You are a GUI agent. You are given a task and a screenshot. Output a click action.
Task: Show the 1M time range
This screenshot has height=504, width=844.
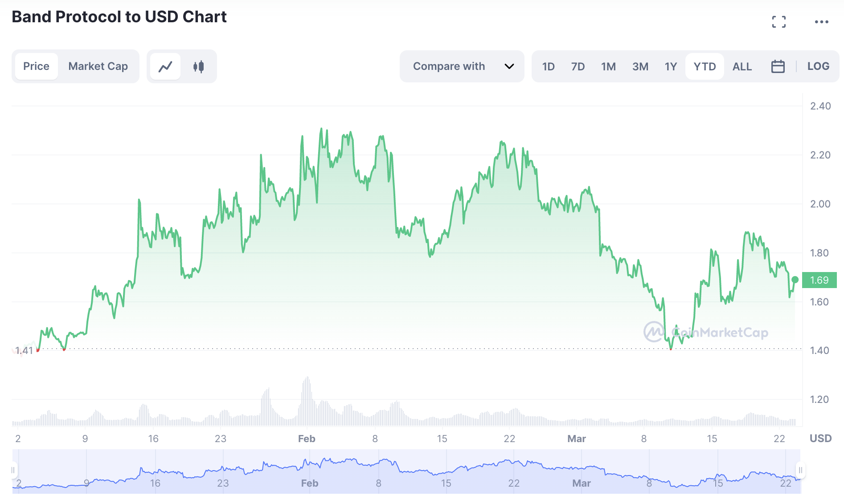[608, 66]
